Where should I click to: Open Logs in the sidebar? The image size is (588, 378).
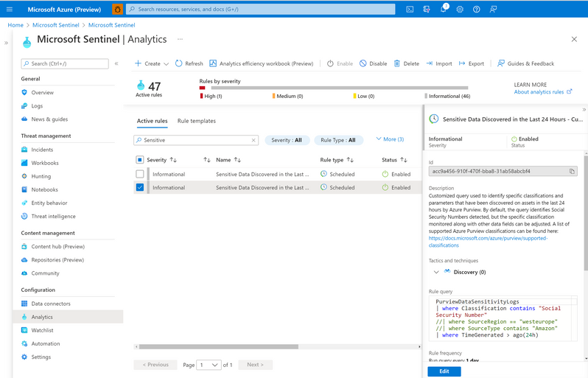tap(37, 106)
